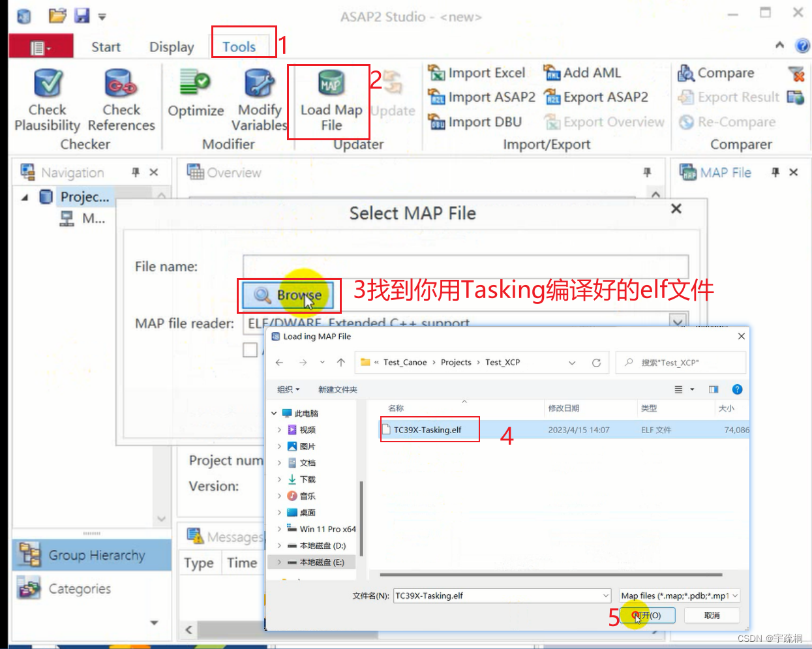Start the Compare function
Image resolution: width=812 pixels, height=649 pixels.
click(x=715, y=73)
